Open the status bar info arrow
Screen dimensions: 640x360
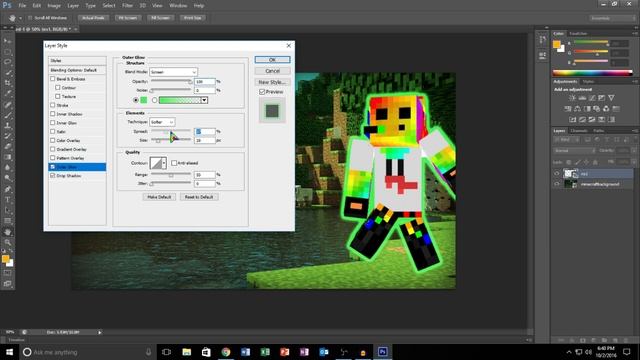click(x=100, y=332)
